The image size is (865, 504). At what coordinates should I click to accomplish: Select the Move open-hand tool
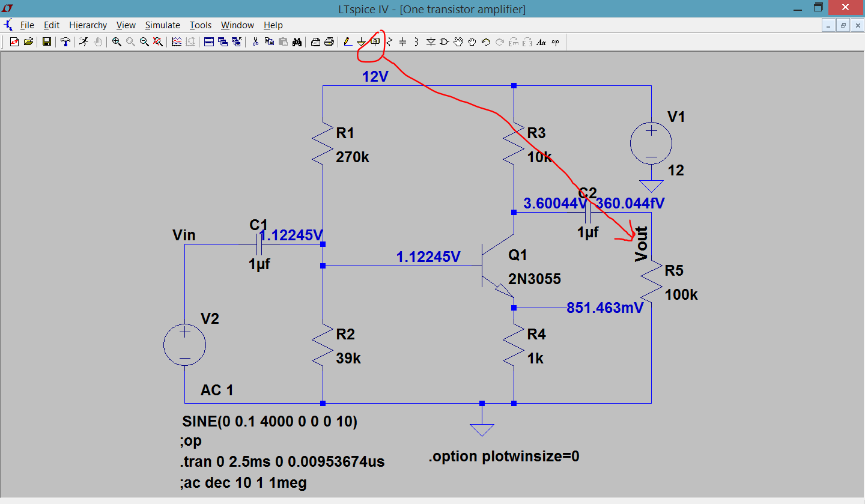click(x=458, y=42)
